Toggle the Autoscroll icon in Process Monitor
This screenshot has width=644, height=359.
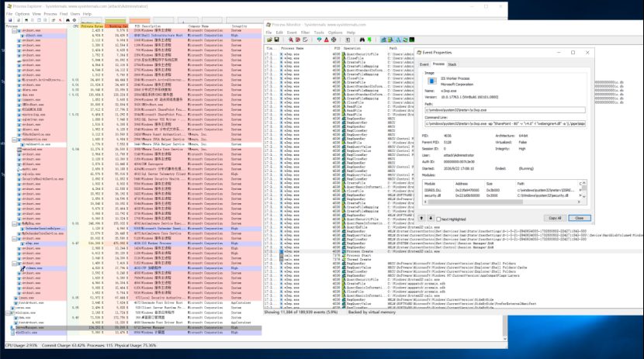click(298, 40)
